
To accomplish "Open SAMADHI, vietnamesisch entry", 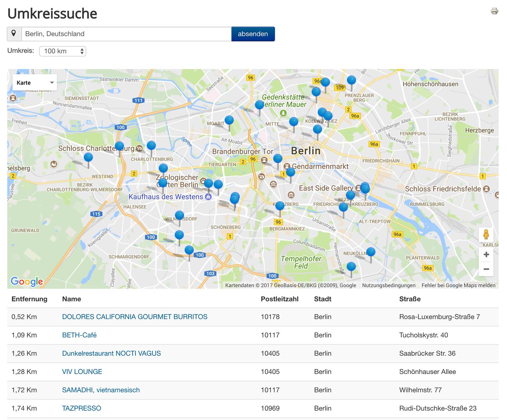I will click(x=101, y=390).
